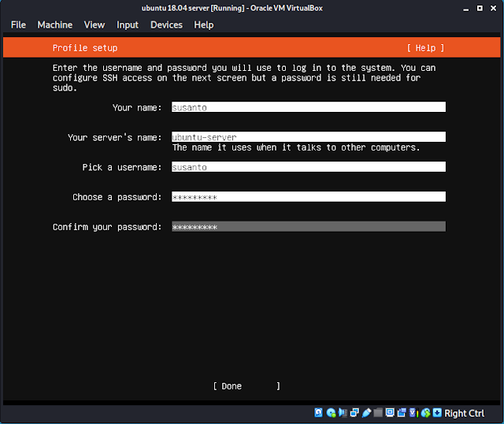This screenshot has width=504, height=424.
Task: Click the [ Help ] button in installer header
Action: tap(425, 48)
